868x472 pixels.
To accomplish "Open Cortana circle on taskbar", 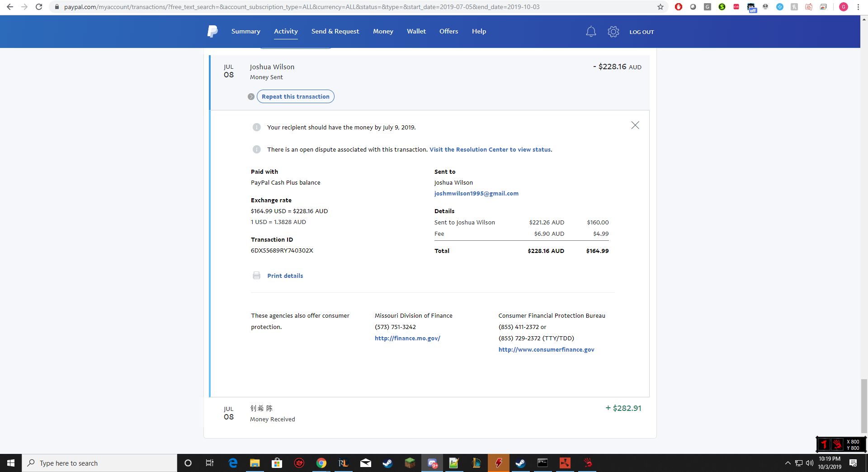I will click(x=188, y=463).
